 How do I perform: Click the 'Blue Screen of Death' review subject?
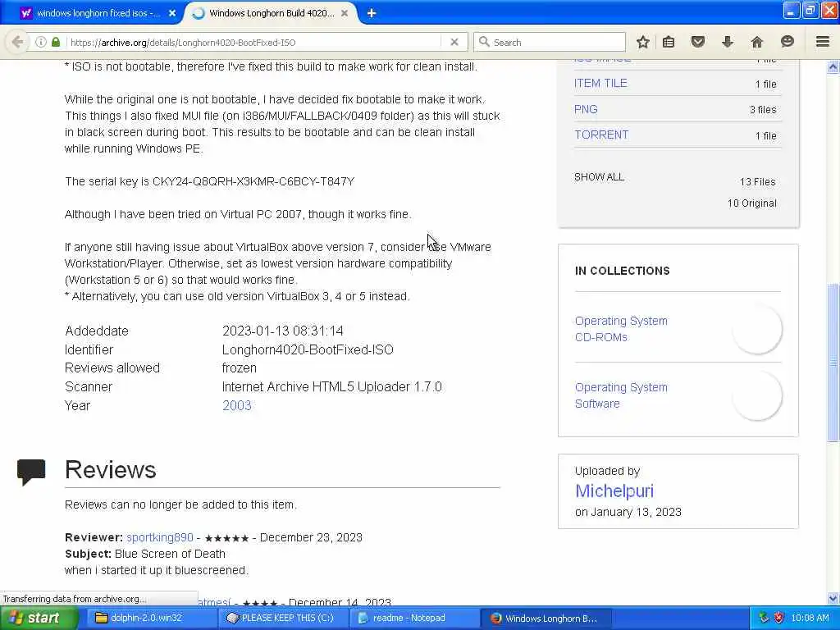pos(170,554)
